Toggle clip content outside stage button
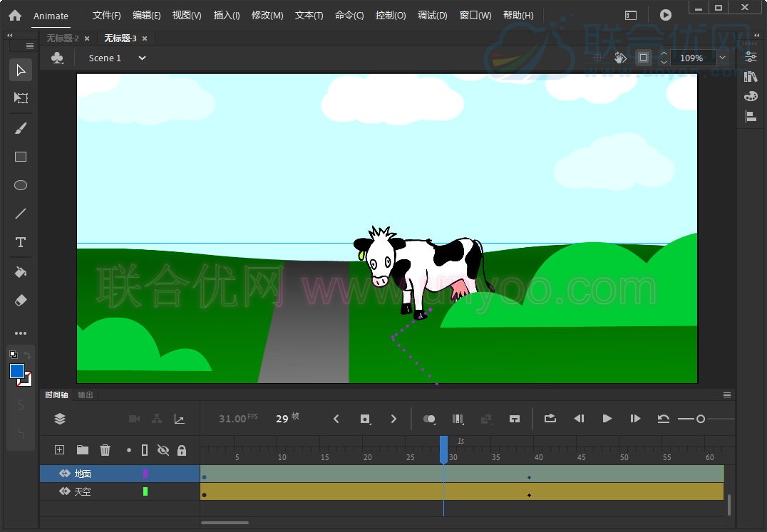 click(643, 58)
